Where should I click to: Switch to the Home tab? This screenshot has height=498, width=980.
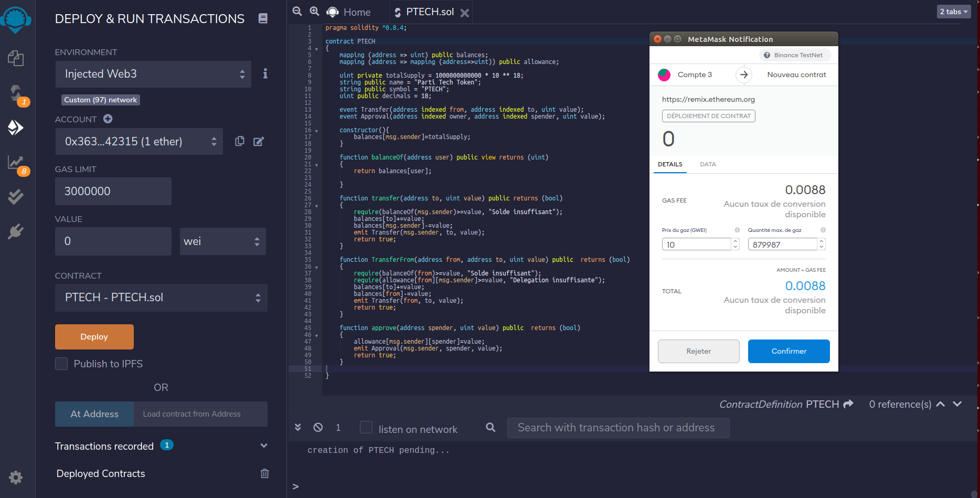coord(349,12)
